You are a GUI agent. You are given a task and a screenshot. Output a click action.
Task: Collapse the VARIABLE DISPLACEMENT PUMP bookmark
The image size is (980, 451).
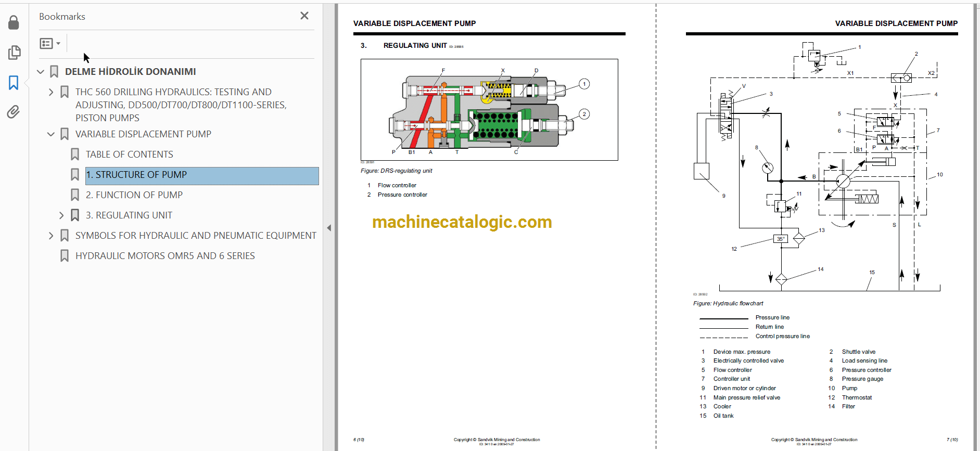point(51,134)
